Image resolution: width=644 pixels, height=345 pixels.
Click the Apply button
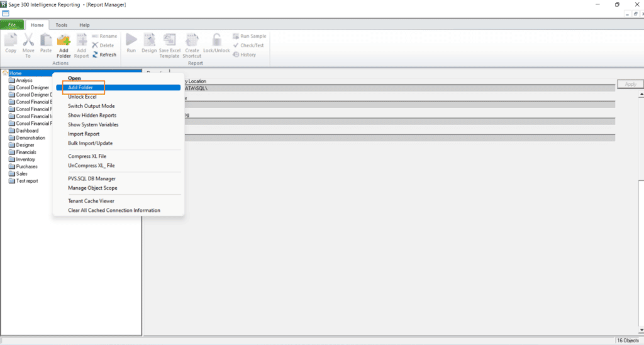[x=630, y=84]
